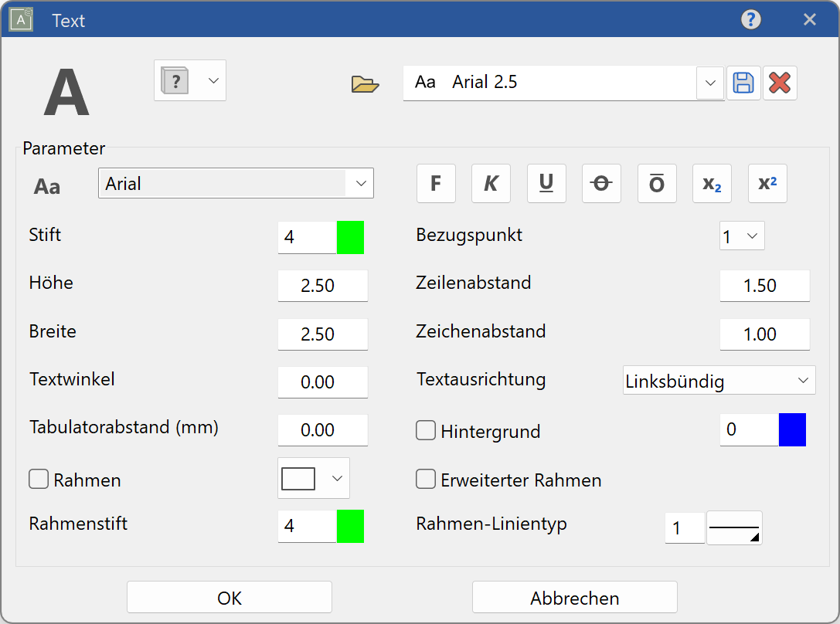Apply strikethrough text formatting

coord(601,183)
